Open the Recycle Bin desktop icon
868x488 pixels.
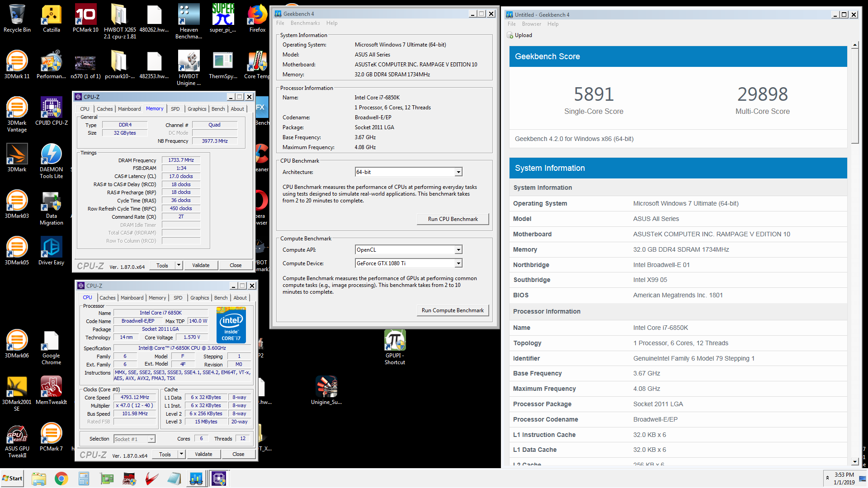[x=17, y=19]
